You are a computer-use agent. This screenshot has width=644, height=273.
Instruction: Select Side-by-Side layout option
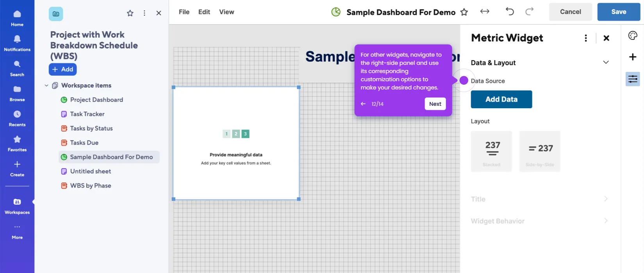point(540,152)
